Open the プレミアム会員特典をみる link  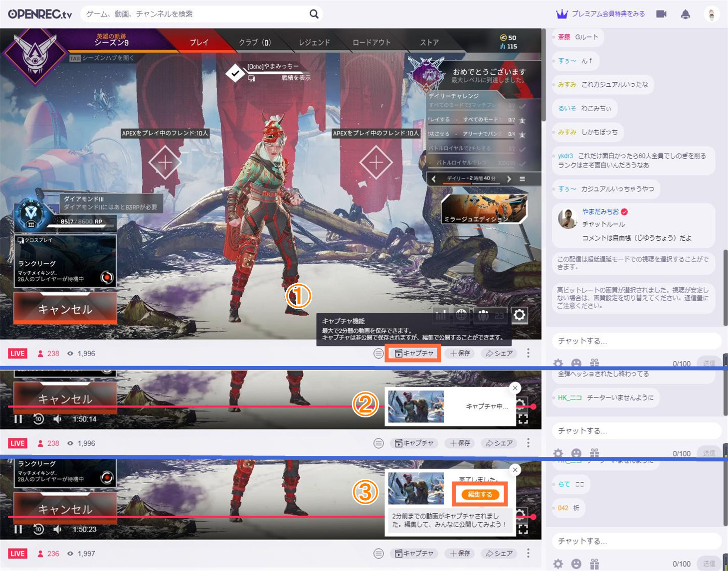601,14
